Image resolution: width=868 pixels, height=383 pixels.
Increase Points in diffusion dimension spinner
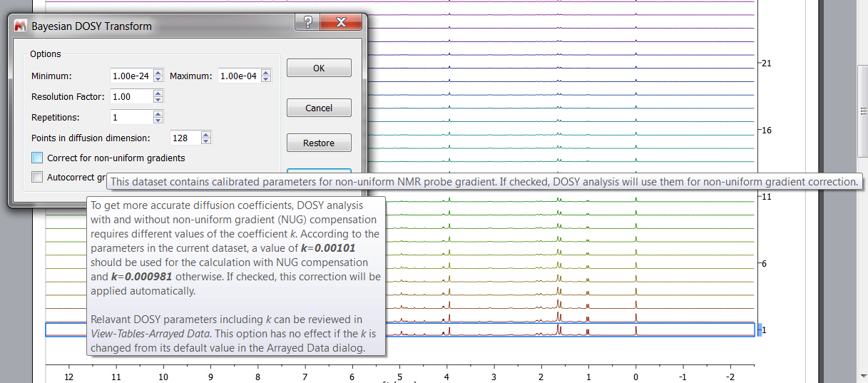coord(206,134)
